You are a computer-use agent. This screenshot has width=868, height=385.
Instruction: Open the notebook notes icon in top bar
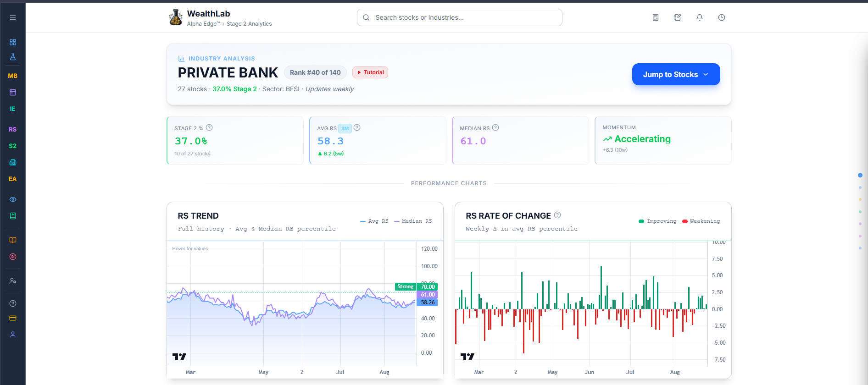point(678,17)
